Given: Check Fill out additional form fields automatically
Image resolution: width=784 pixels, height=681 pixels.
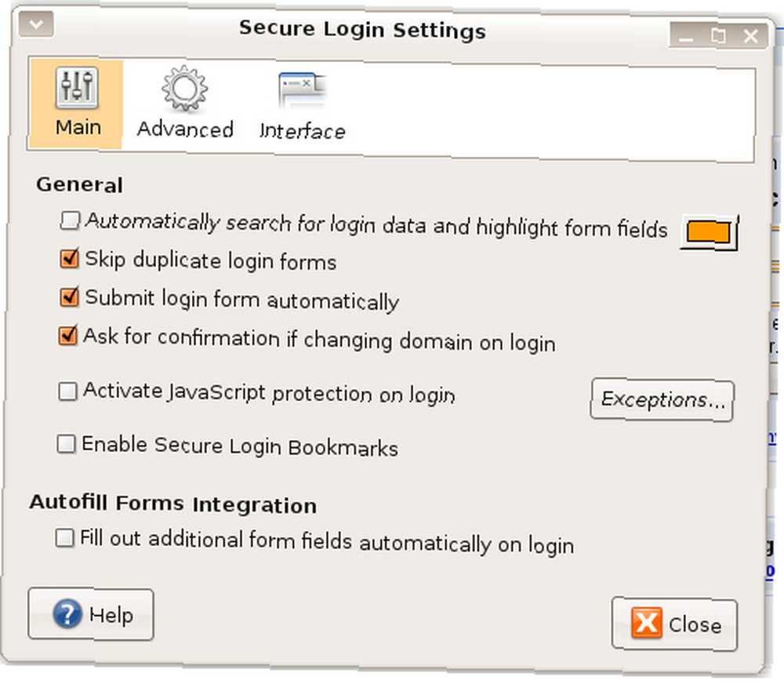Looking at the screenshot, I should click(x=64, y=538).
